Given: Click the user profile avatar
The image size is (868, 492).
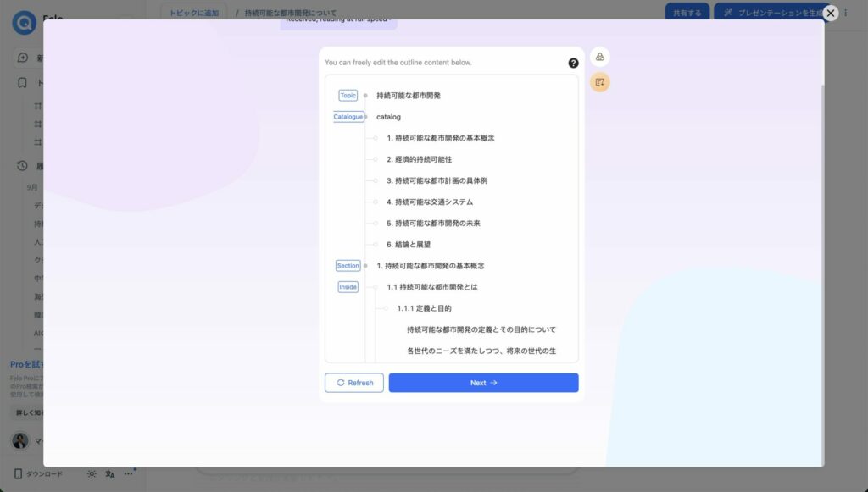Looking at the screenshot, I should [19, 440].
